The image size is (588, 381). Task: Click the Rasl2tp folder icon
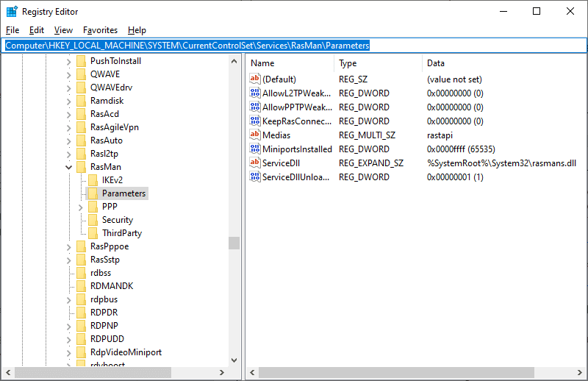coord(81,154)
